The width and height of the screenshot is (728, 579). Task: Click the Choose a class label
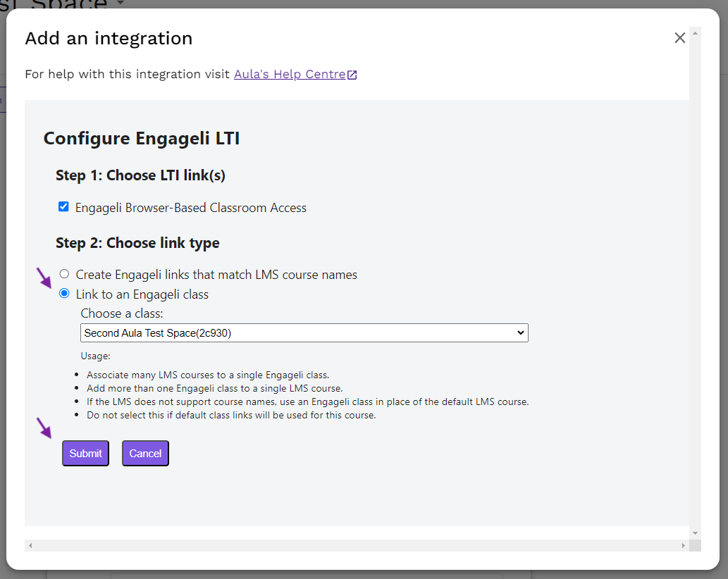[121, 313]
